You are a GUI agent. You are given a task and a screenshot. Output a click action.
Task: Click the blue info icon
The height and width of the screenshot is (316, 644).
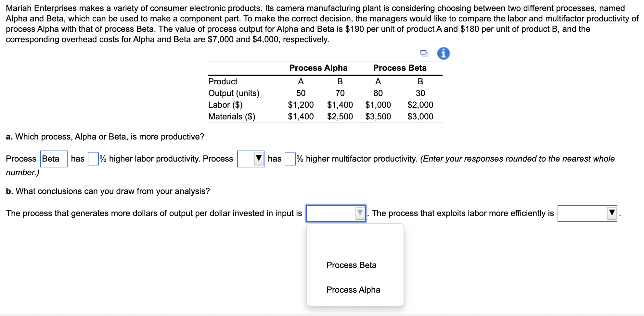[444, 53]
